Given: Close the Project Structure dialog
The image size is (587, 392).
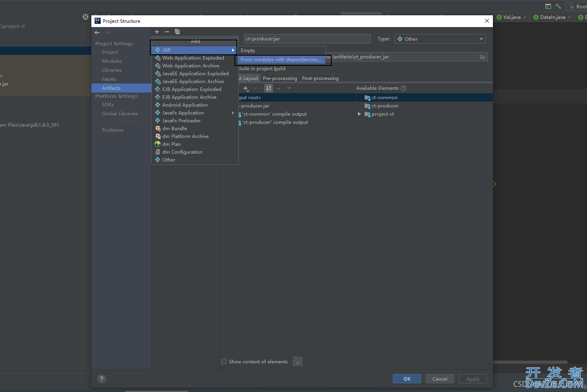Looking at the screenshot, I should 487,21.
